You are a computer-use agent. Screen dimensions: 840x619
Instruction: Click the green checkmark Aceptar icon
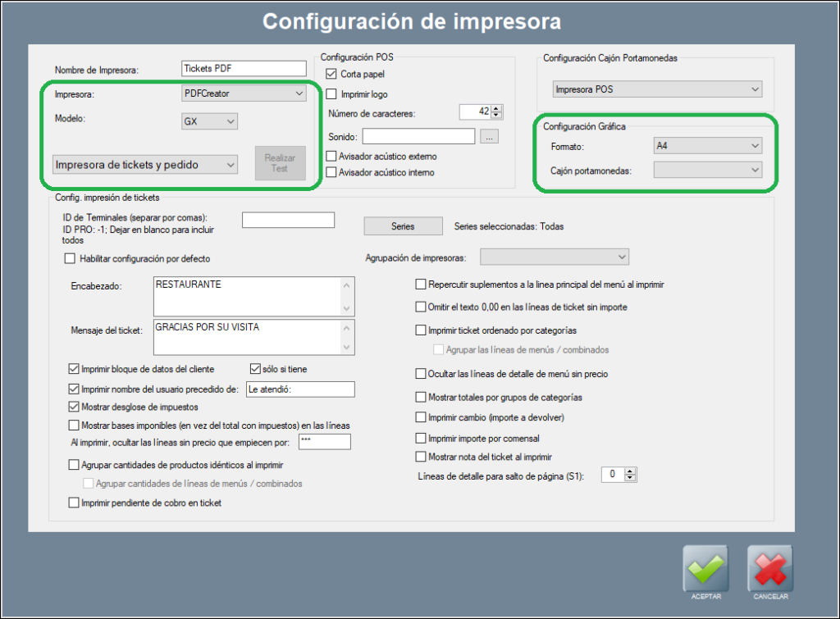(x=705, y=568)
